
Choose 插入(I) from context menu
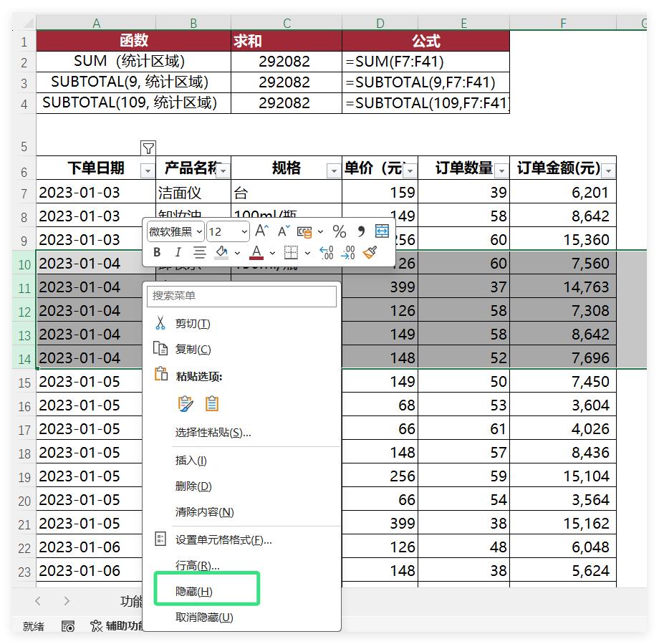click(241, 461)
